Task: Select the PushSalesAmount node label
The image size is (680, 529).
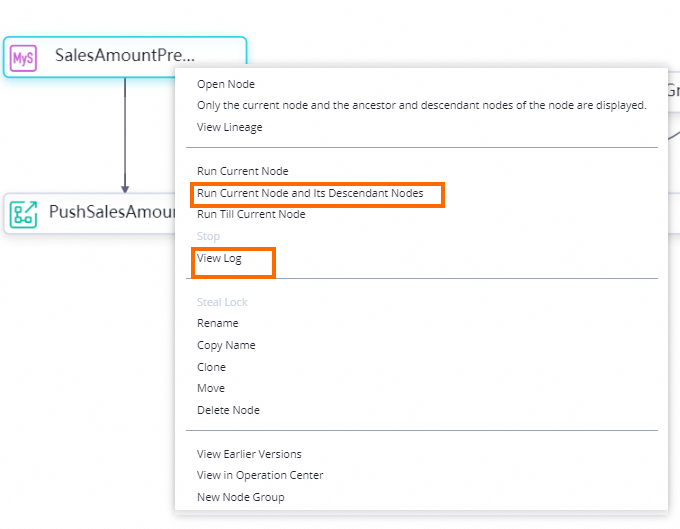Action: click(110, 212)
